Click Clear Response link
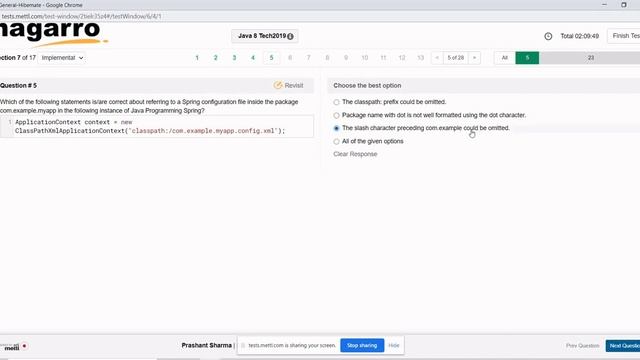 click(x=355, y=154)
